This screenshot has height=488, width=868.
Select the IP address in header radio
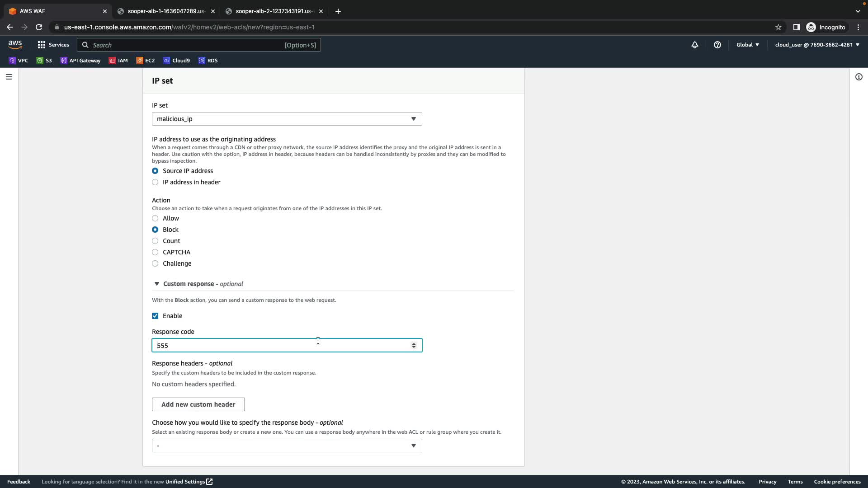coord(155,182)
